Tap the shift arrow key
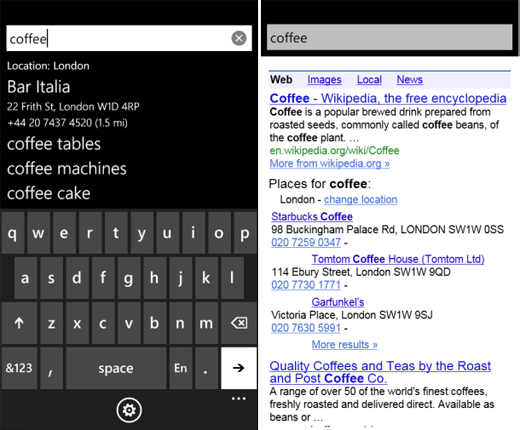520x430 pixels. click(19, 323)
